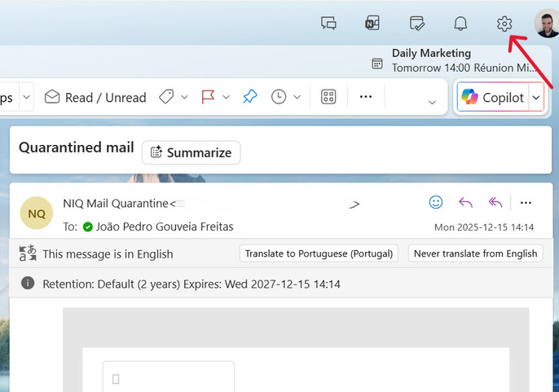Open the apps grid icon in toolbar
Viewport: 559px width, 392px height.
pyautogui.click(x=328, y=97)
